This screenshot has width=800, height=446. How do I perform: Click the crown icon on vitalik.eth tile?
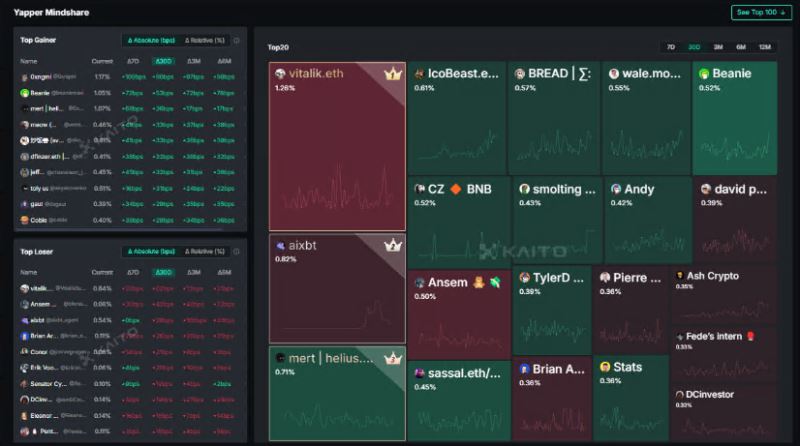pyautogui.click(x=393, y=74)
